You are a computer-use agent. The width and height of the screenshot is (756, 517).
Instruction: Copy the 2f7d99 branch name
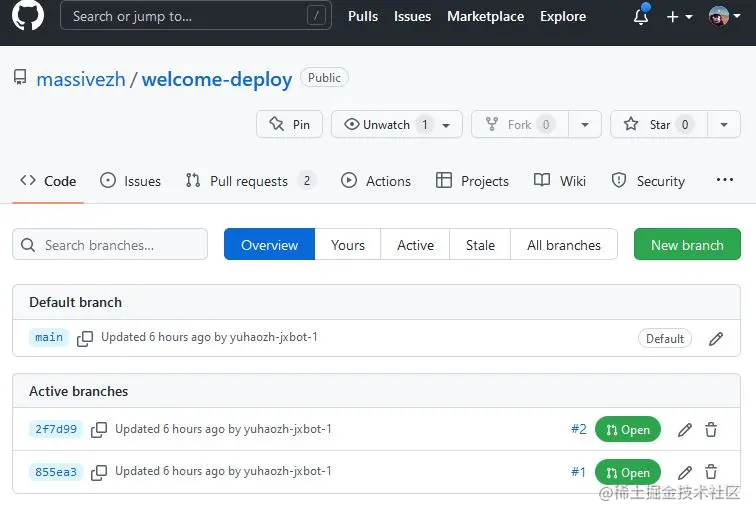(x=99, y=430)
